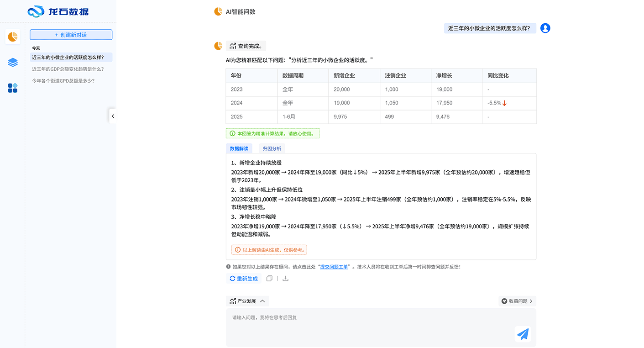Click the 9,975 cell

click(x=354, y=117)
